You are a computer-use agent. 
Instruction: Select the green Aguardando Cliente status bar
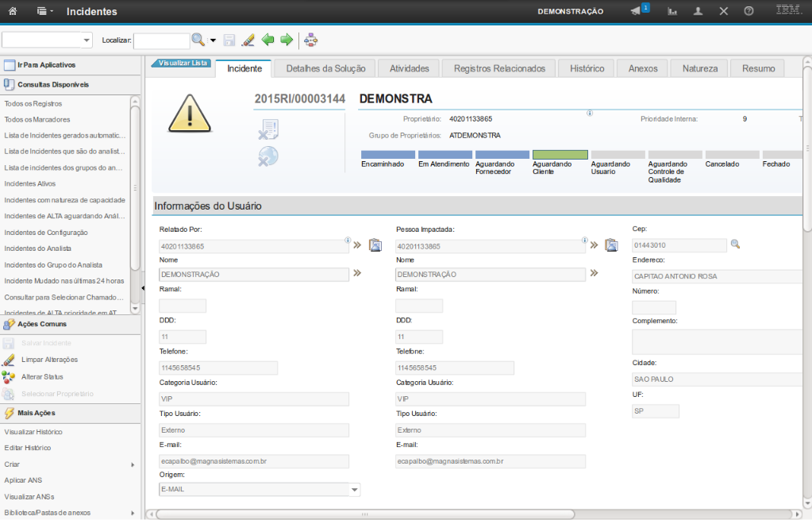point(560,155)
